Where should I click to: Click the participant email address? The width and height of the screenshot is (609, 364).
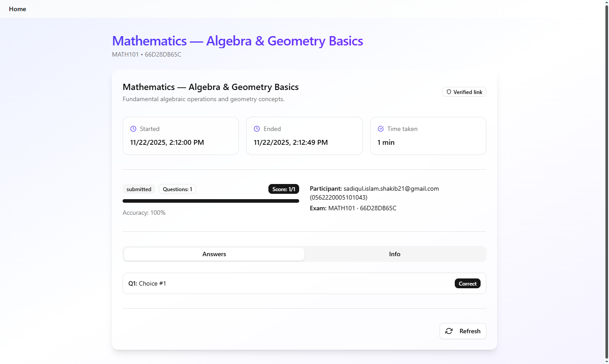point(391,188)
